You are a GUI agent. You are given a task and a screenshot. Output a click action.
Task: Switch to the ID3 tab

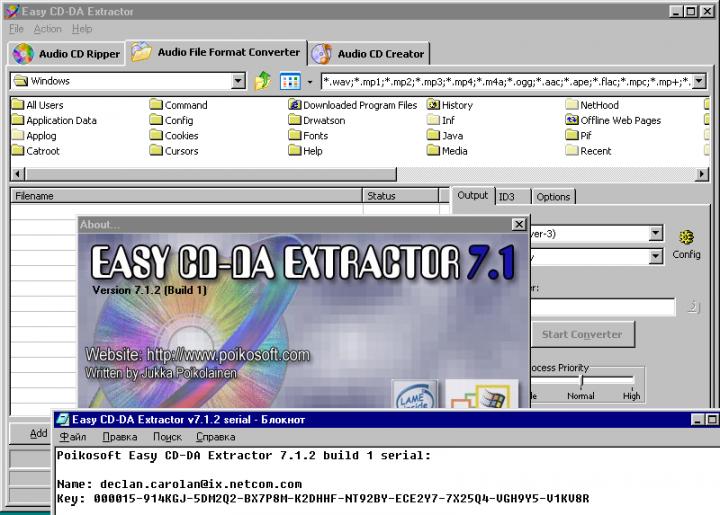click(x=507, y=197)
